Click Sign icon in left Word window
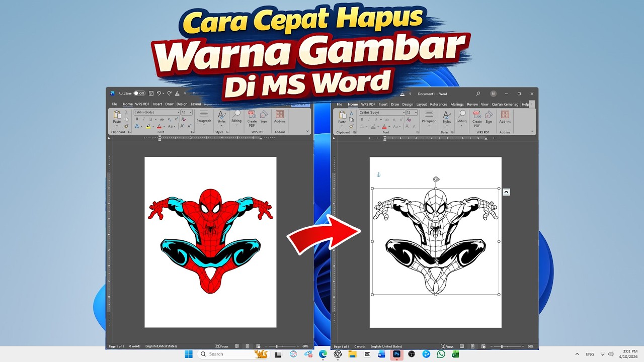Viewport: 644px width, 362px height. point(264,117)
